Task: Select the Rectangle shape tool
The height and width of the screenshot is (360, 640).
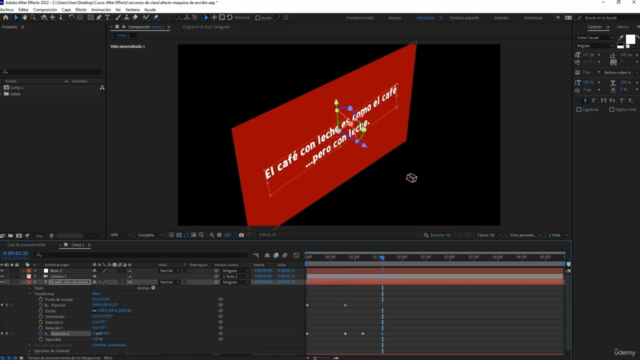Action: (x=91, y=18)
